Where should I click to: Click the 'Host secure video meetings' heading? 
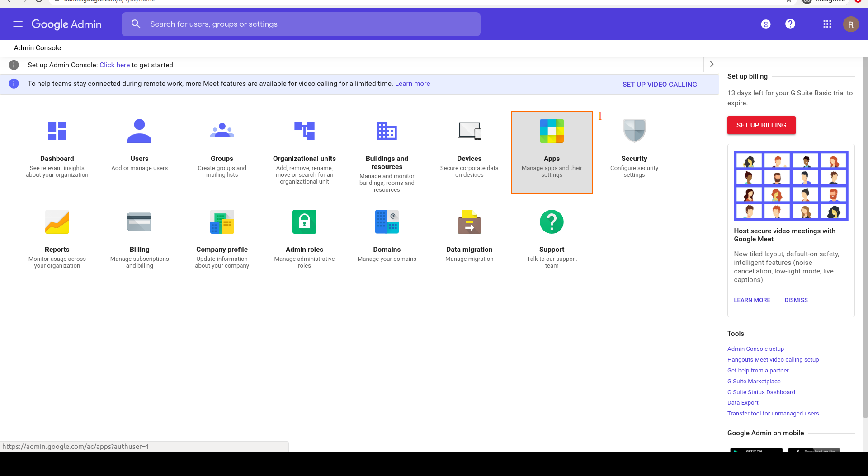[x=784, y=235]
